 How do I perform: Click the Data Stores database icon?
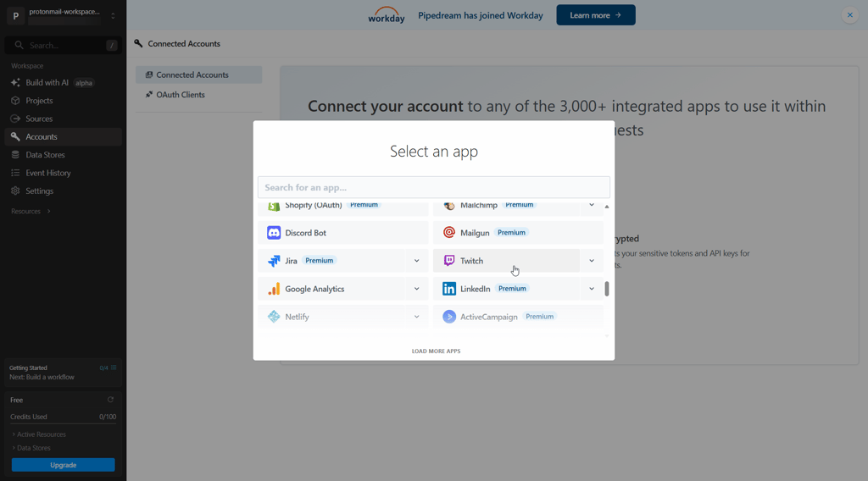[x=15, y=155]
